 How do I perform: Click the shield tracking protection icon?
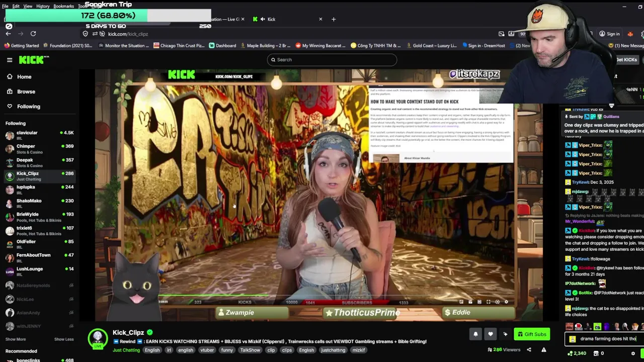pyautogui.click(x=86, y=34)
